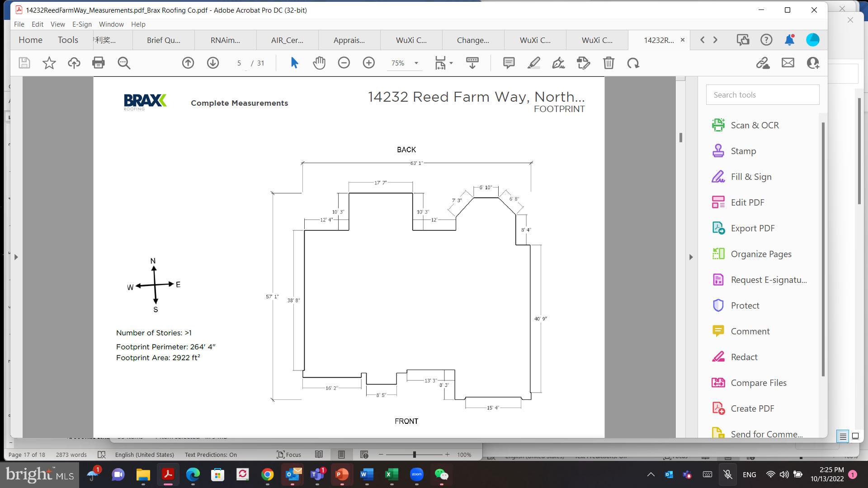Open the Organize Pages tool
Screen dimensions: 868x488
[761, 254]
